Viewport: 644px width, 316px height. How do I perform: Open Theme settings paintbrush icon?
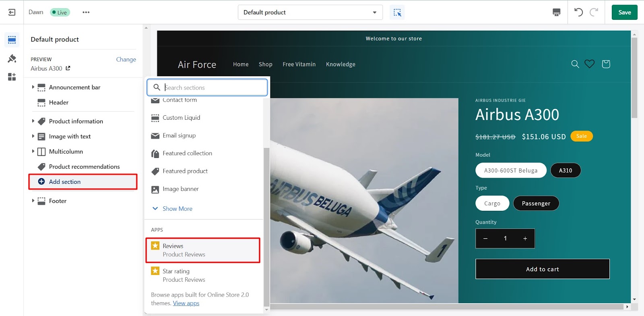(x=12, y=58)
